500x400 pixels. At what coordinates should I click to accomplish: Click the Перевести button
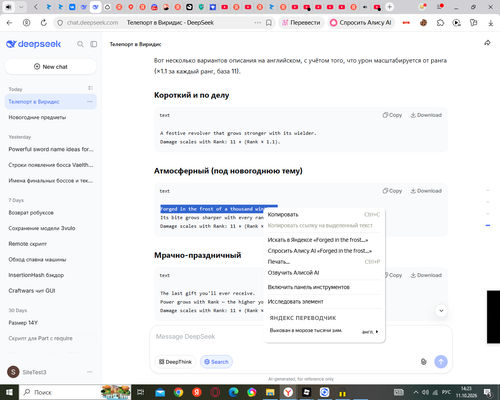tap(301, 23)
